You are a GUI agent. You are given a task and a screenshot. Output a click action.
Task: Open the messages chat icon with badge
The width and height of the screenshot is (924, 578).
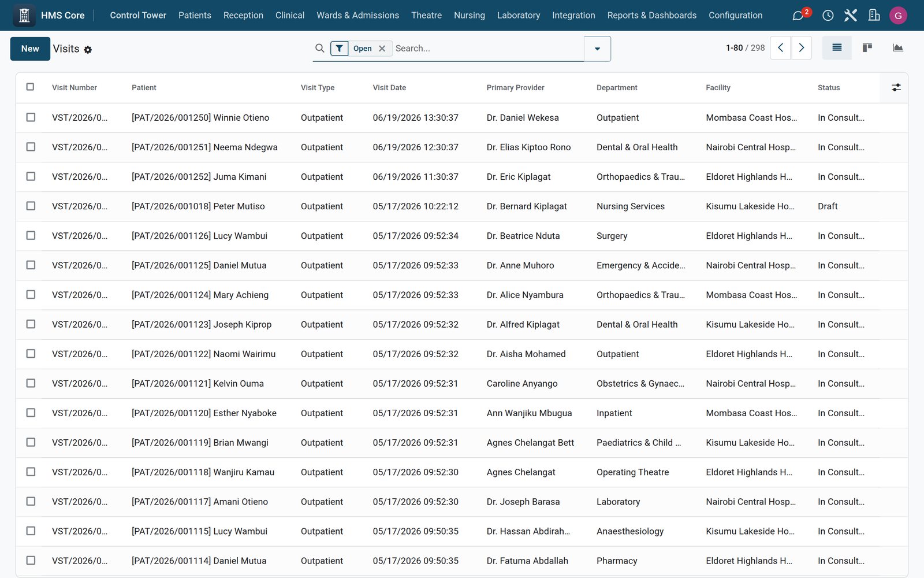(799, 15)
